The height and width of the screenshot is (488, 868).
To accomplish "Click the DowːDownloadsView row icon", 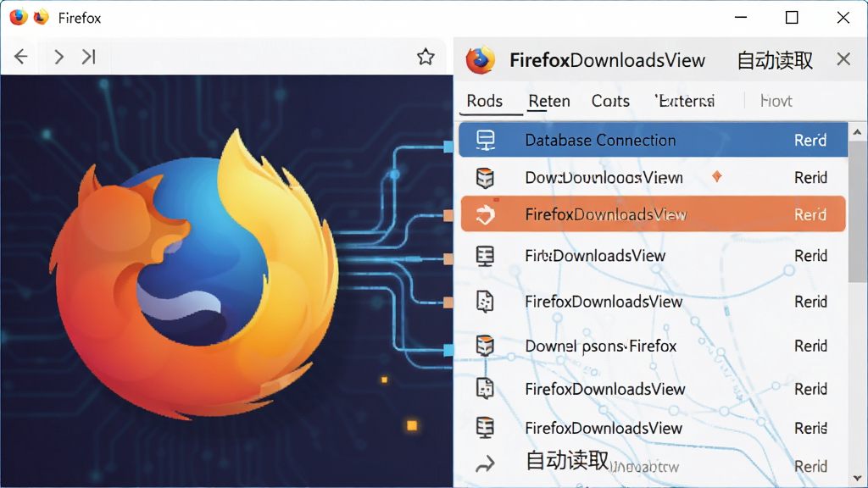I will (486, 178).
